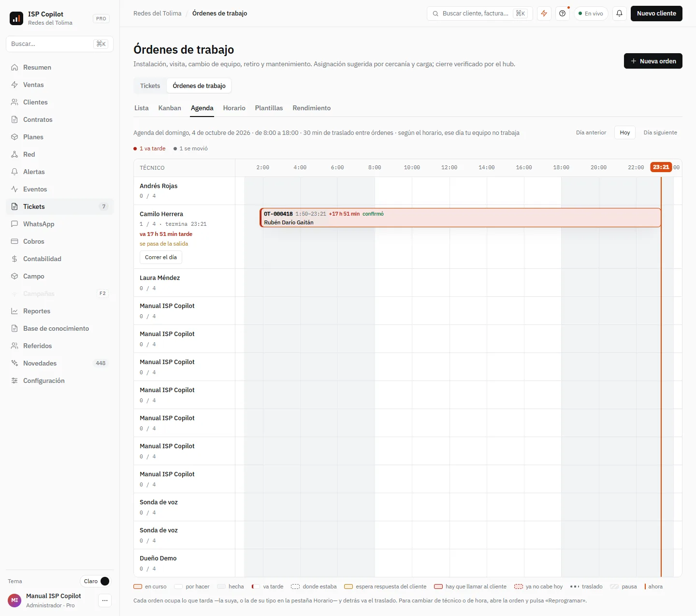Screen dimensions: 696x616
Task: Go to Día siguiente
Action: tap(660, 132)
